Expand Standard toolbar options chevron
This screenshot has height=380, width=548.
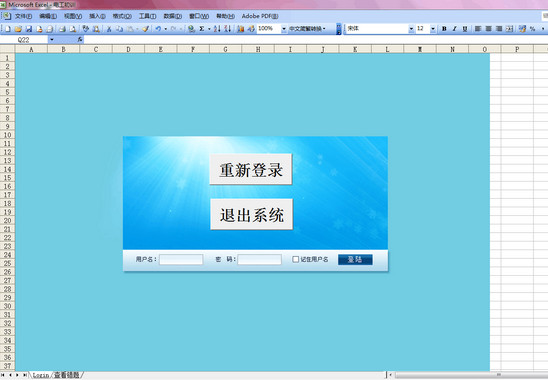(x=339, y=29)
